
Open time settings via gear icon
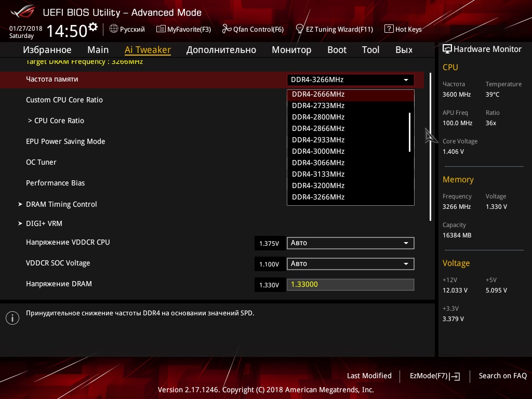93,26
